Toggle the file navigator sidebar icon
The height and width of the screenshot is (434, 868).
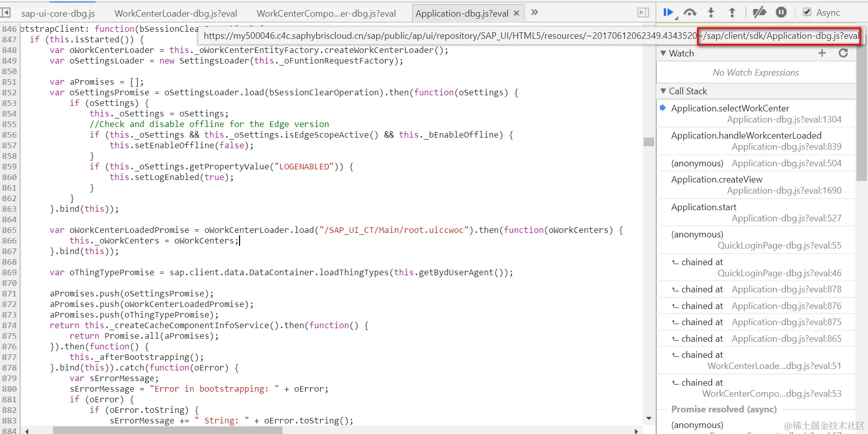[6, 13]
